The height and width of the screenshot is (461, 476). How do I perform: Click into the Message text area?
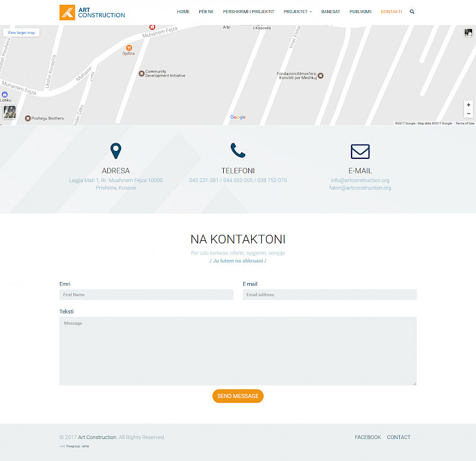pyautogui.click(x=238, y=351)
